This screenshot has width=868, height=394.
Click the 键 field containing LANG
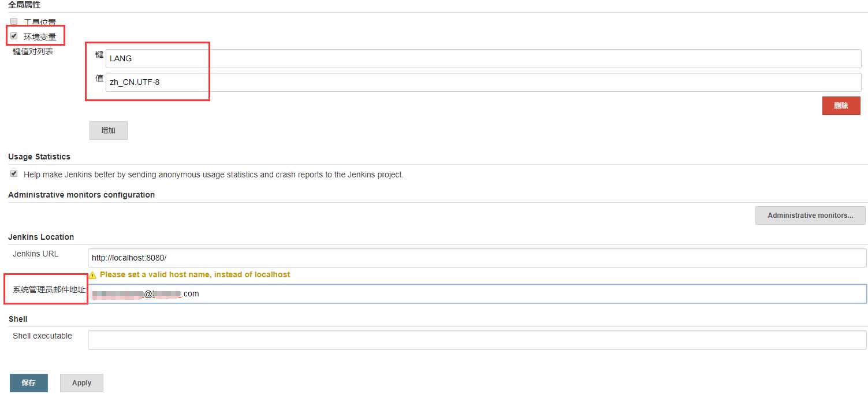click(x=483, y=58)
